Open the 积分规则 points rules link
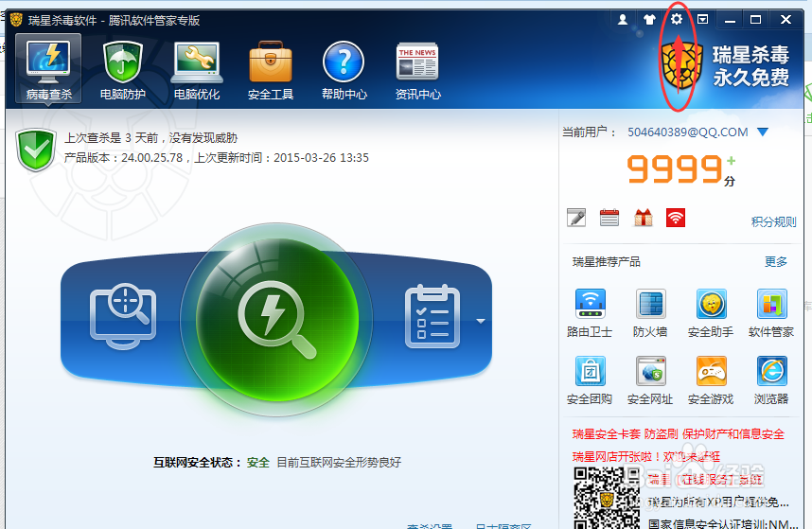The height and width of the screenshot is (529, 812). [x=774, y=222]
